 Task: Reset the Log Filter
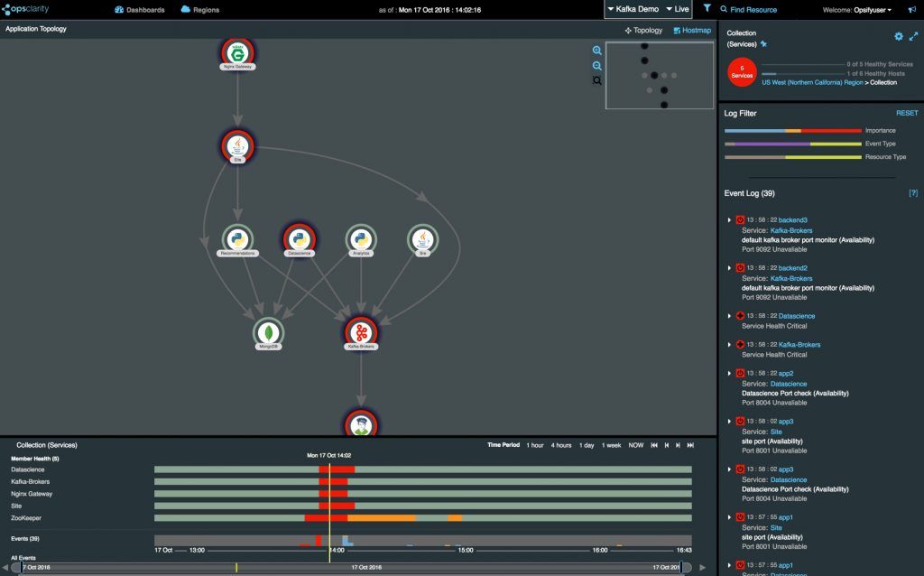click(x=907, y=113)
